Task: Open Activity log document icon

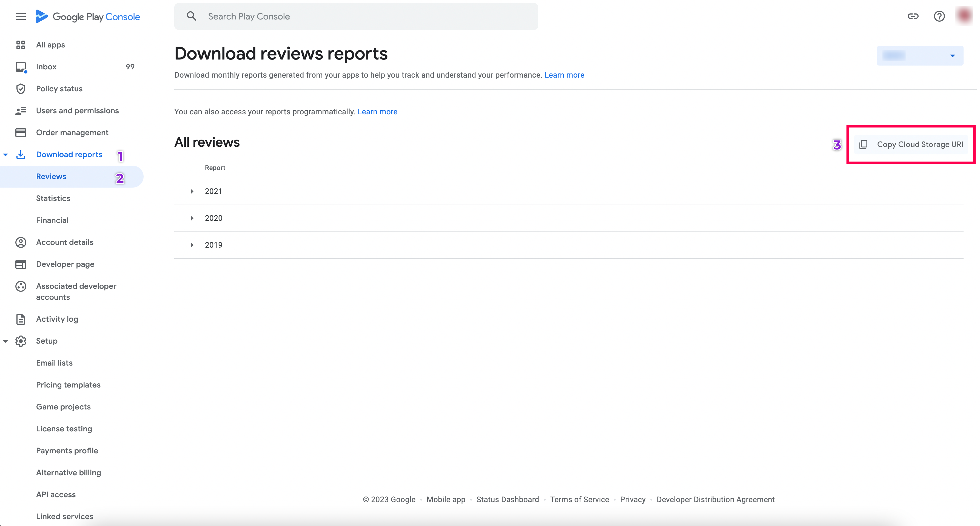Action: click(x=21, y=319)
